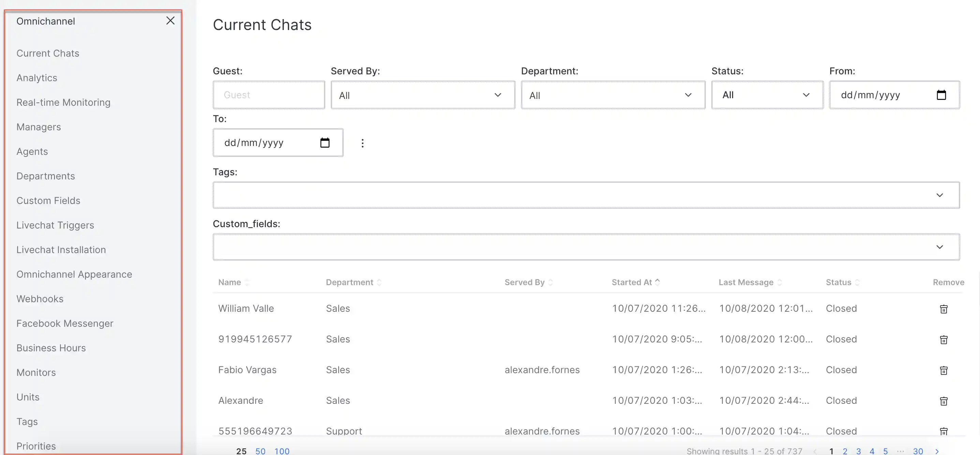Viewport: 980px width, 455px height.
Task: Delete the 555196649723 chat with trash icon
Action: (x=944, y=431)
